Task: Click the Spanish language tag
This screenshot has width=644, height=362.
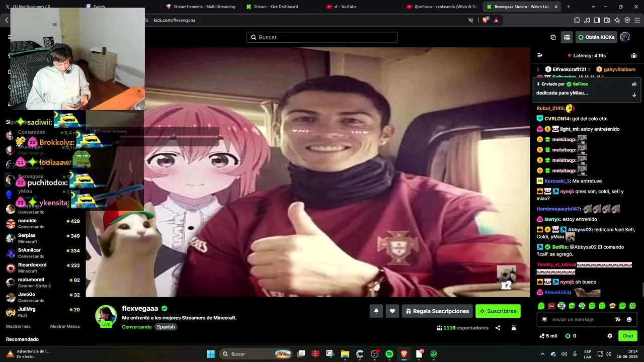Action: (x=166, y=327)
